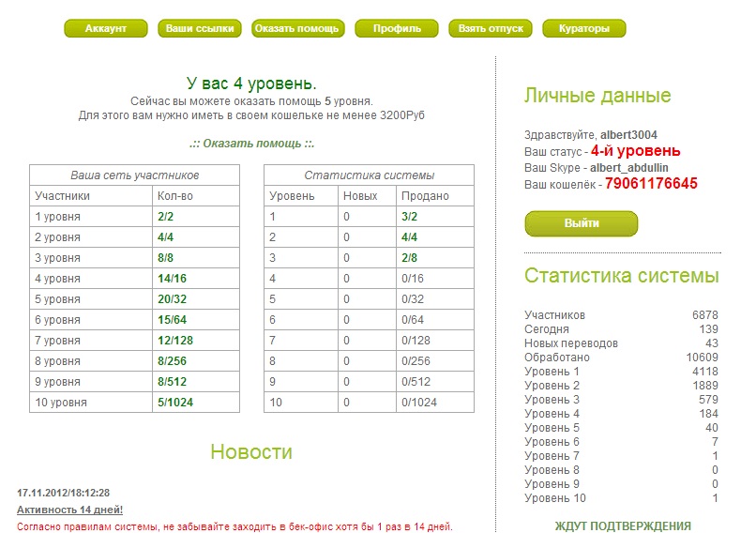756x533 pixels.
Task: Click the ЖДУТ ПОДТВЕРЖДЕНИЯ heading link
Action: [x=623, y=525]
